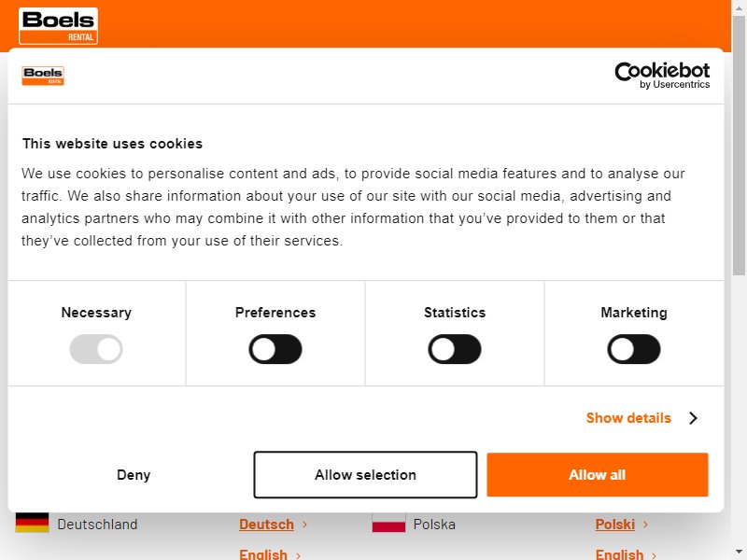
Task: Click the small Boels logo in cookie dialog
Action: coord(43,76)
